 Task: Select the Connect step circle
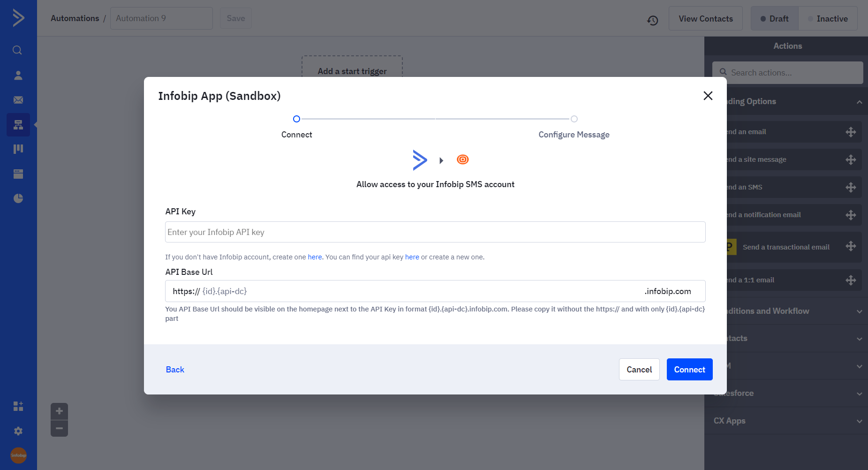click(296, 119)
